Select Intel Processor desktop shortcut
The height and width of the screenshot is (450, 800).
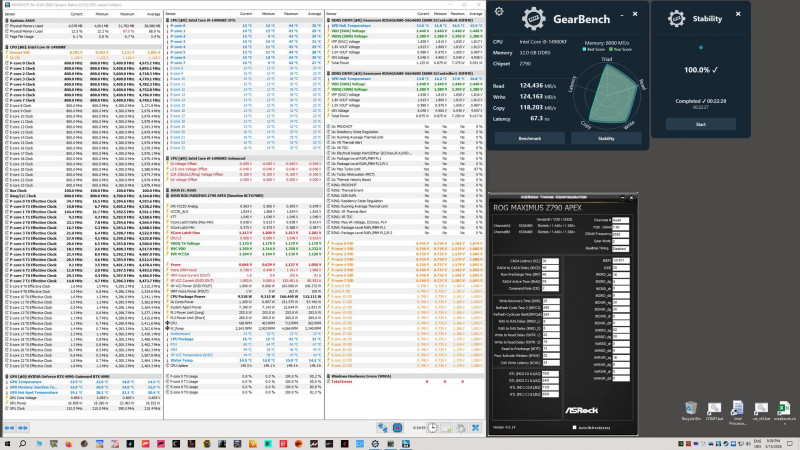[x=737, y=412]
